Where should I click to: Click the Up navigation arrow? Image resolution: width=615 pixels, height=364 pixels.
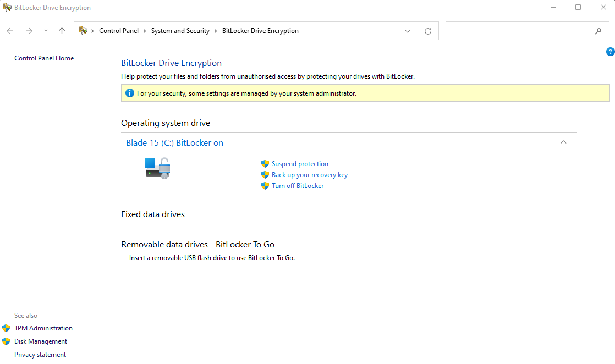click(61, 31)
